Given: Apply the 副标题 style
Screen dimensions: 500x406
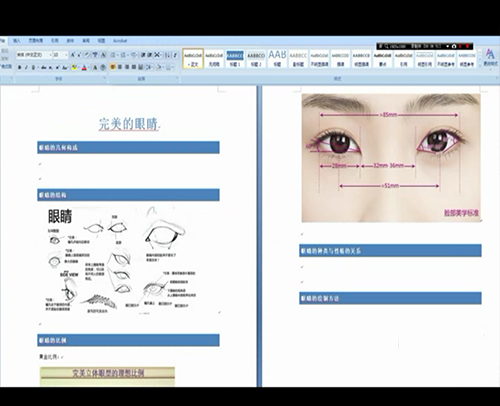Looking at the screenshot, I should (298, 58).
